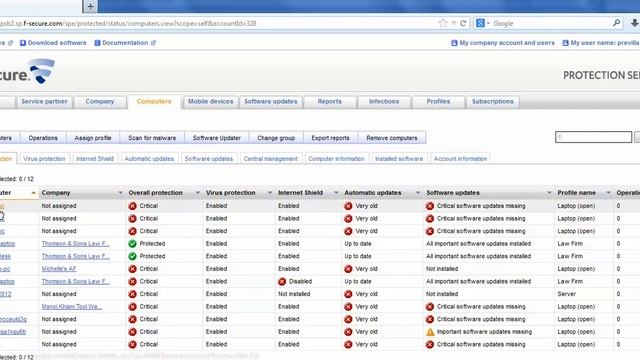The image size is (640, 360).
Task: Click the Operations button
Action: click(x=43, y=138)
